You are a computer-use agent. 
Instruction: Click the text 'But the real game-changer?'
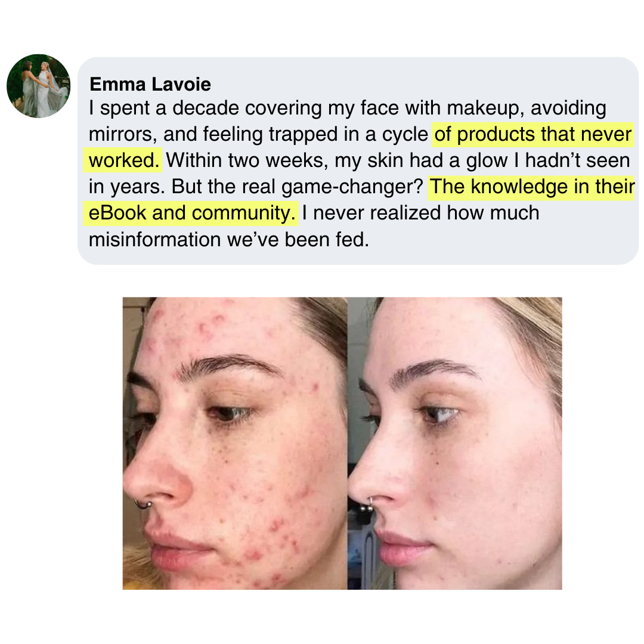pyautogui.click(x=297, y=187)
